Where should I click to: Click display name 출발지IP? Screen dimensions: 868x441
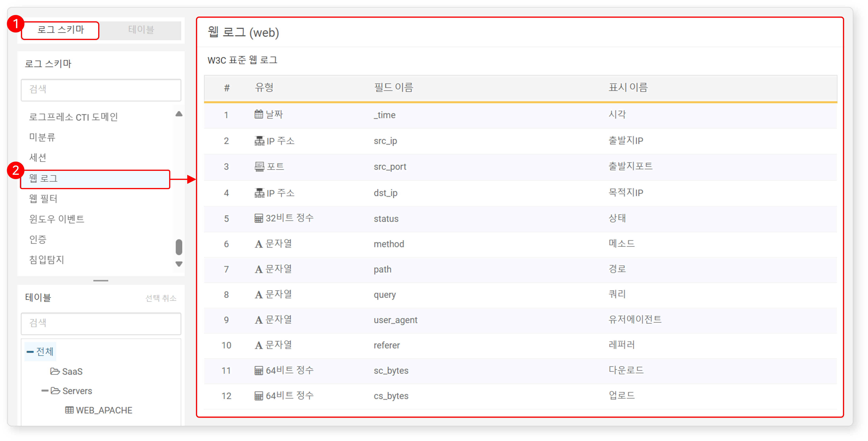click(x=626, y=140)
